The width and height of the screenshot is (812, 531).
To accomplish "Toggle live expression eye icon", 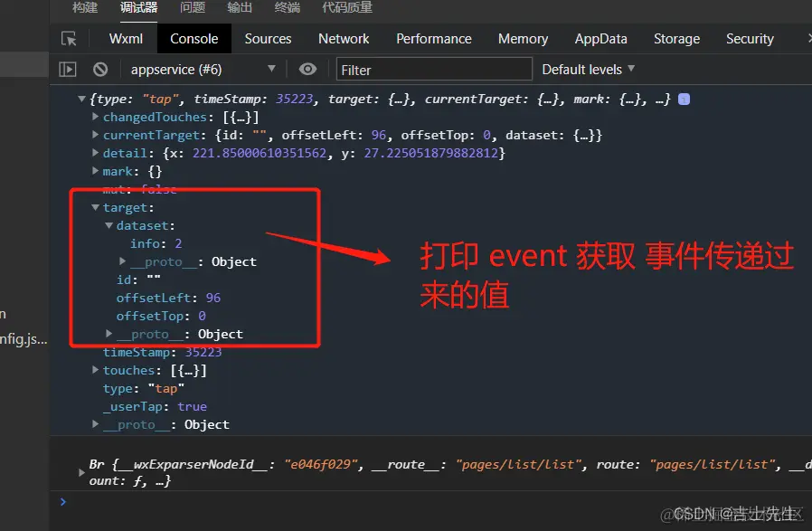I will 307,69.
